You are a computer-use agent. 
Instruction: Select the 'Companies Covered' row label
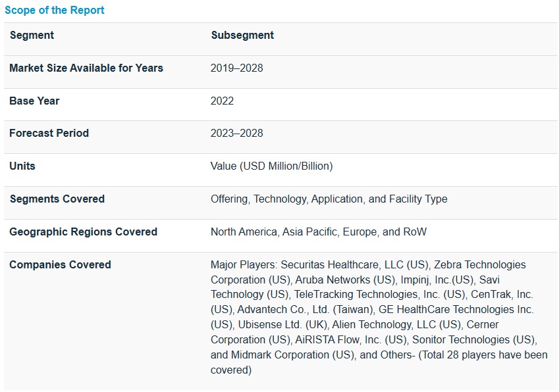pyautogui.click(x=60, y=264)
